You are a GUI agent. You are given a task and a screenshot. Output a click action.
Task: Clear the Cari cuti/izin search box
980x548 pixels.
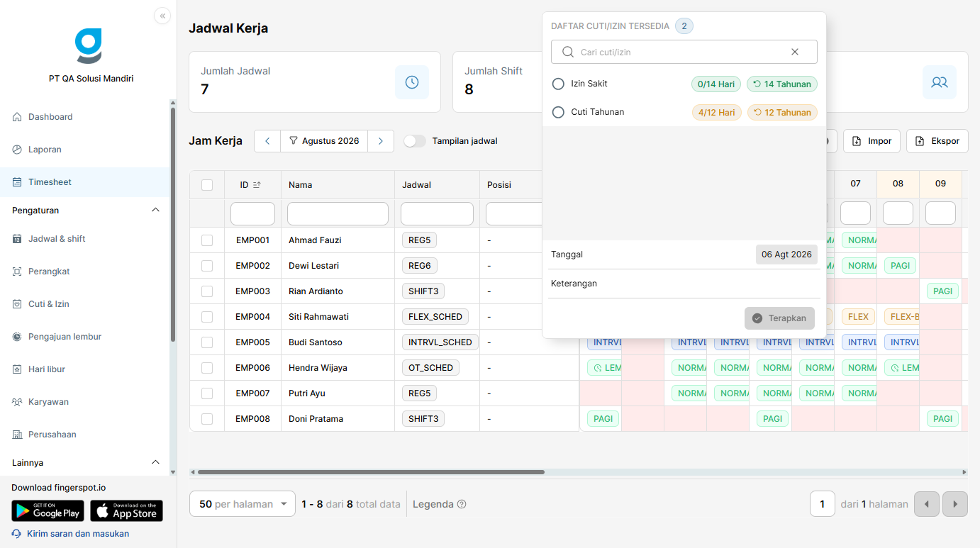tap(795, 52)
